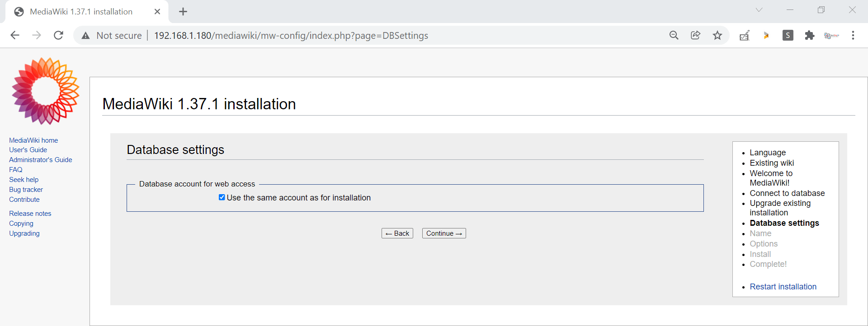Open the tab search chevron
The image size is (868, 326).
point(759,10)
